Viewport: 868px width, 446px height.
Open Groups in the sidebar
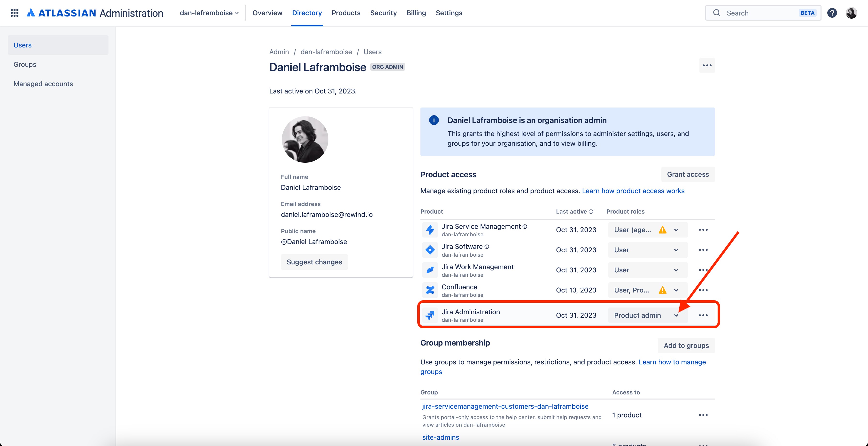[x=58, y=64]
